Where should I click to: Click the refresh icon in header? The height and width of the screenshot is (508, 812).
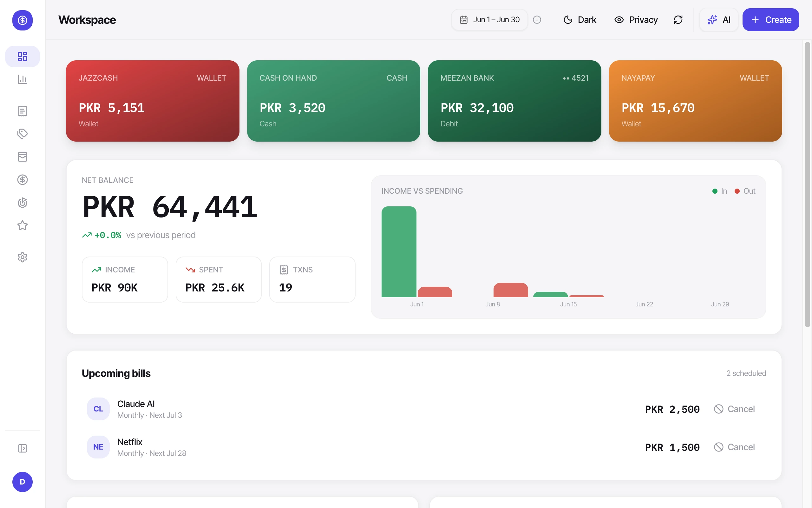tap(678, 20)
